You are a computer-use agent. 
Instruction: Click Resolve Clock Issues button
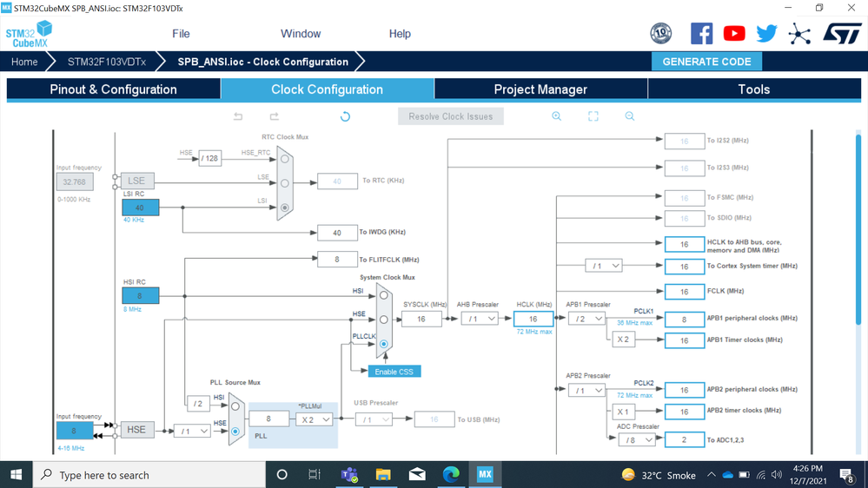pyautogui.click(x=451, y=116)
